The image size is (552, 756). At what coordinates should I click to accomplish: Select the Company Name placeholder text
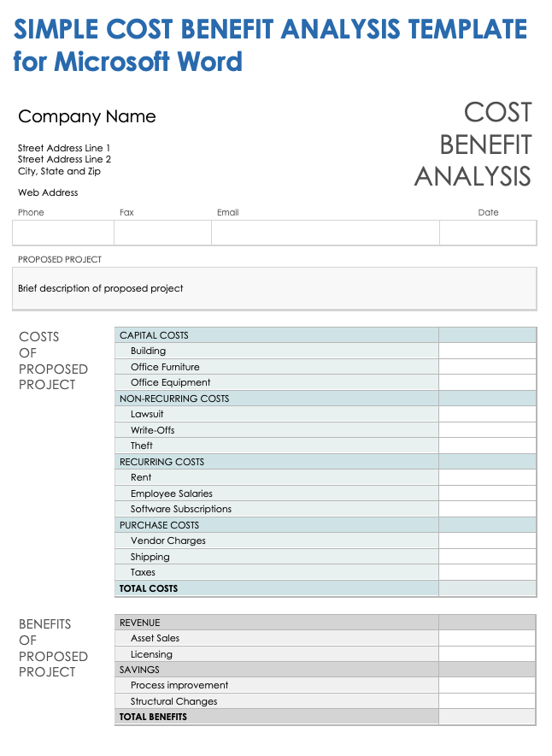point(87,117)
